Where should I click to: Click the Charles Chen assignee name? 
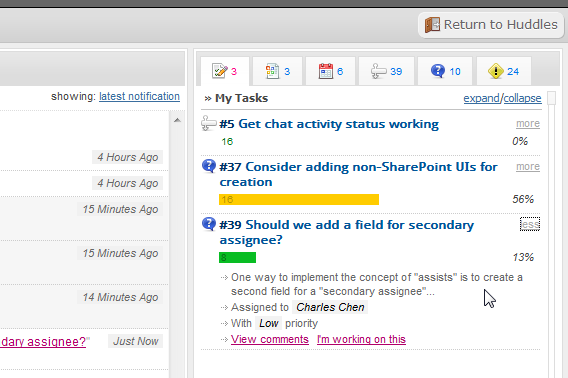(330, 307)
